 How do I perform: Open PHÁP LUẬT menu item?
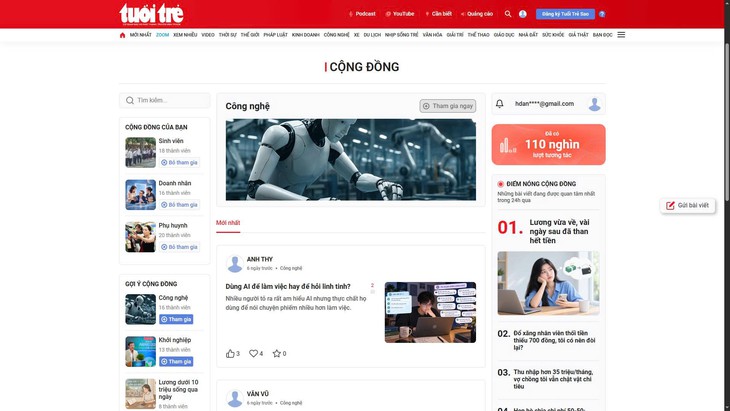tap(276, 35)
